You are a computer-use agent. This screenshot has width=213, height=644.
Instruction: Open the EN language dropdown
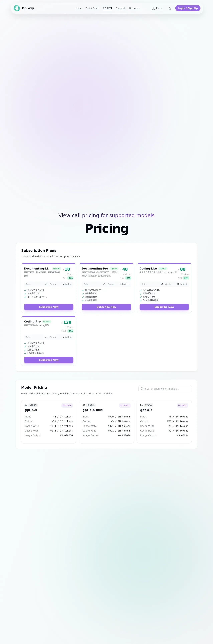coord(157,8)
